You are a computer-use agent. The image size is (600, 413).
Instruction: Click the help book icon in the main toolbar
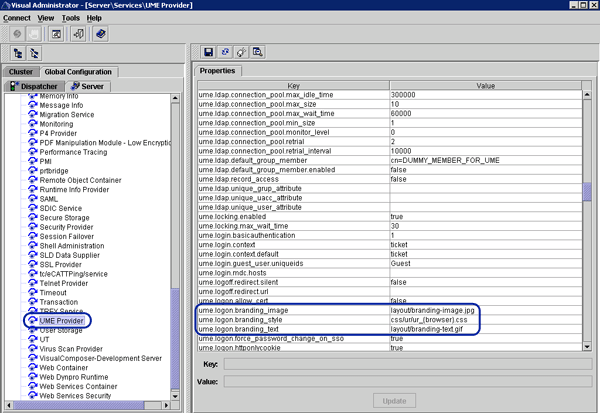click(102, 34)
